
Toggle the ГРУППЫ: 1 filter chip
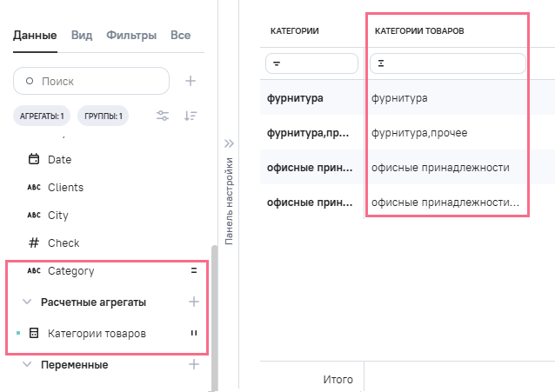point(103,116)
